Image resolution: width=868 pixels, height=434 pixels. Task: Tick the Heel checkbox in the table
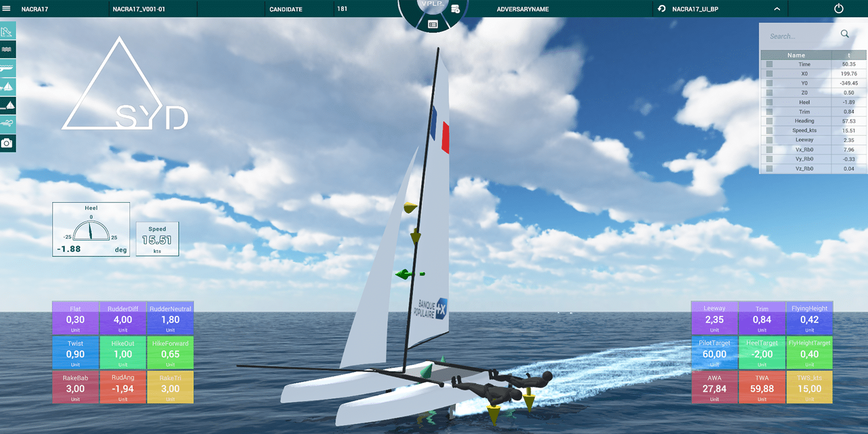769,102
